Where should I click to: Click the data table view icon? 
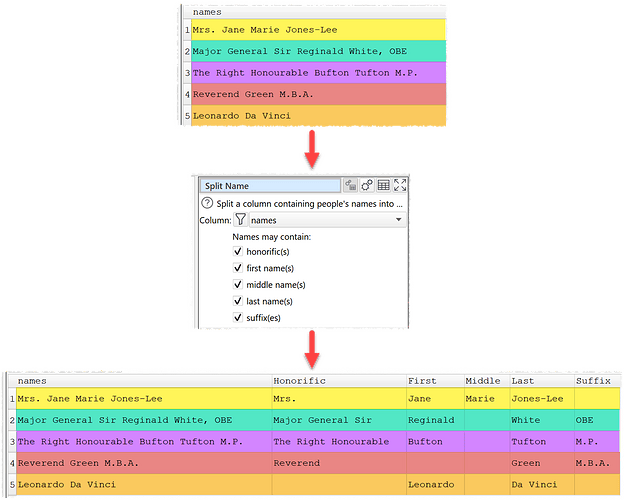(x=384, y=186)
